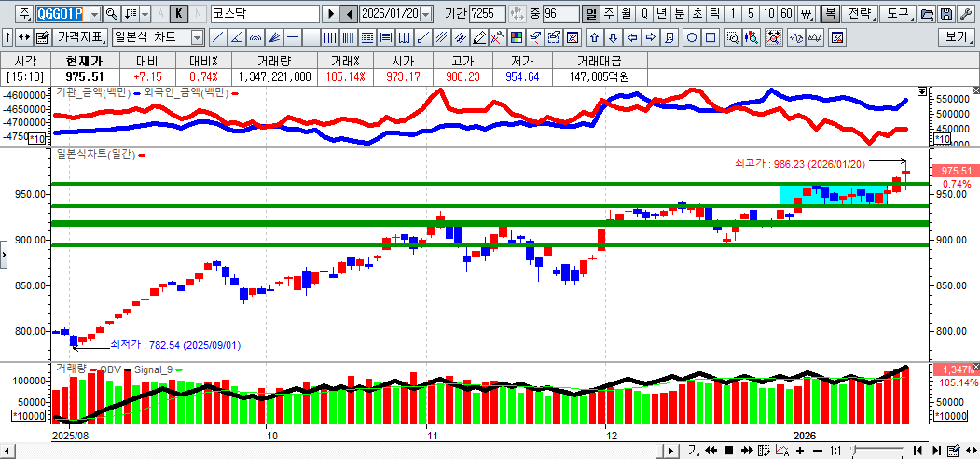Image resolution: width=980 pixels, height=459 pixels.
Task: Toggle the K market filter button
Action: [180, 14]
